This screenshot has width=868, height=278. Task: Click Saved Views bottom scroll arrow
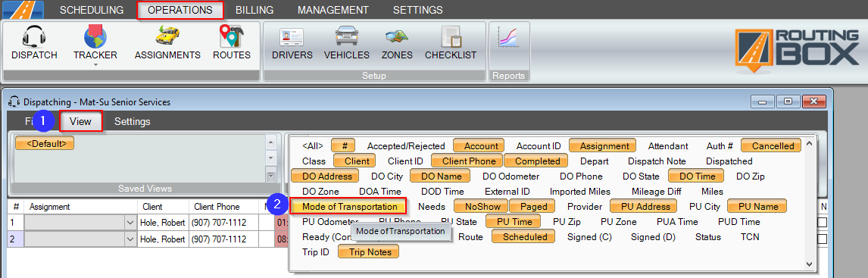click(271, 176)
